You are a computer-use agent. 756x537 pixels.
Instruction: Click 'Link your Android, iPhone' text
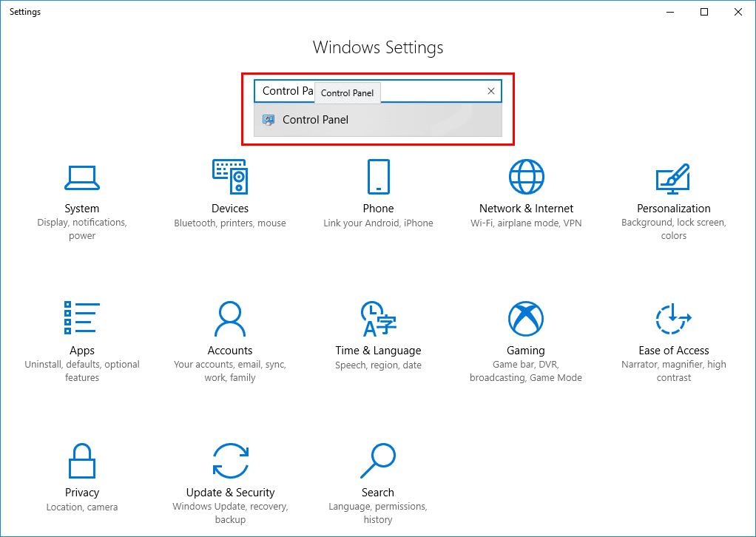tap(379, 223)
